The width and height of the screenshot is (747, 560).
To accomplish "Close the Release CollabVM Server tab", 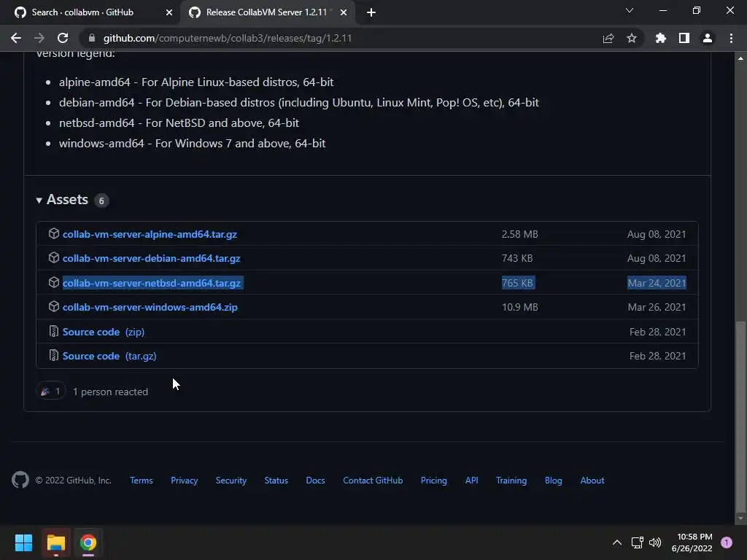I will click(344, 12).
